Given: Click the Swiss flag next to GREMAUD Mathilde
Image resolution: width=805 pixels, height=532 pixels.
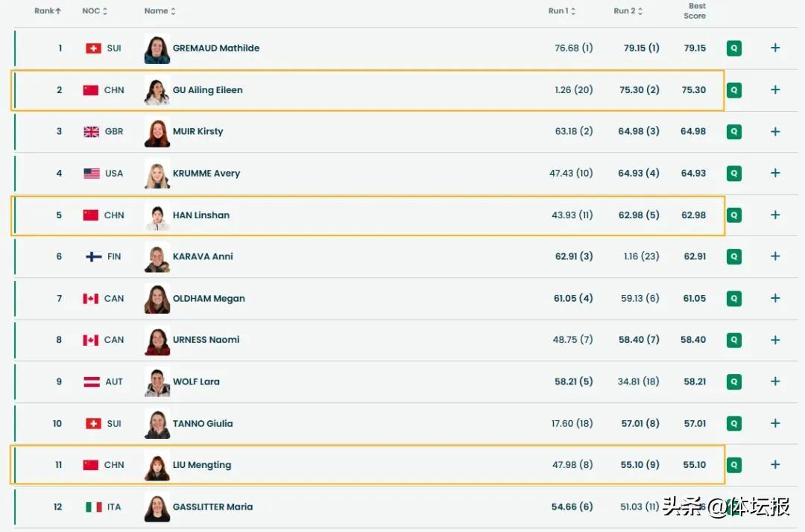Looking at the screenshot, I should 93,48.
